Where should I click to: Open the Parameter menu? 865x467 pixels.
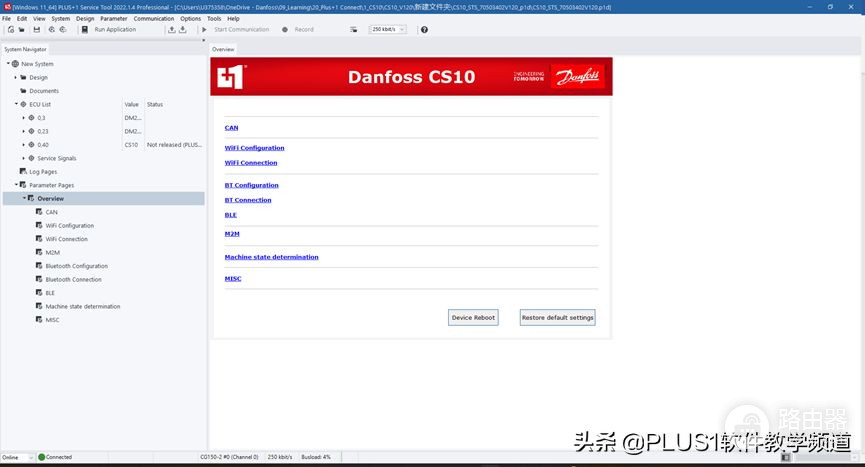tap(114, 18)
